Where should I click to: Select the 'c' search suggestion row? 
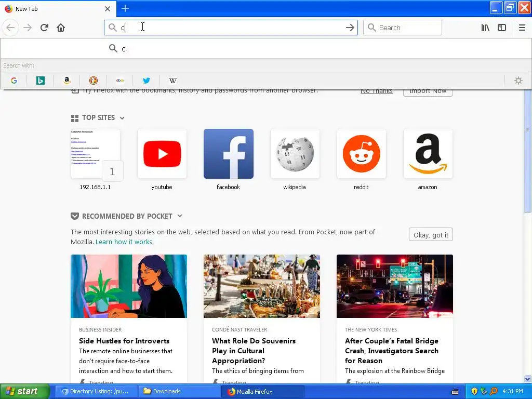pos(265,48)
